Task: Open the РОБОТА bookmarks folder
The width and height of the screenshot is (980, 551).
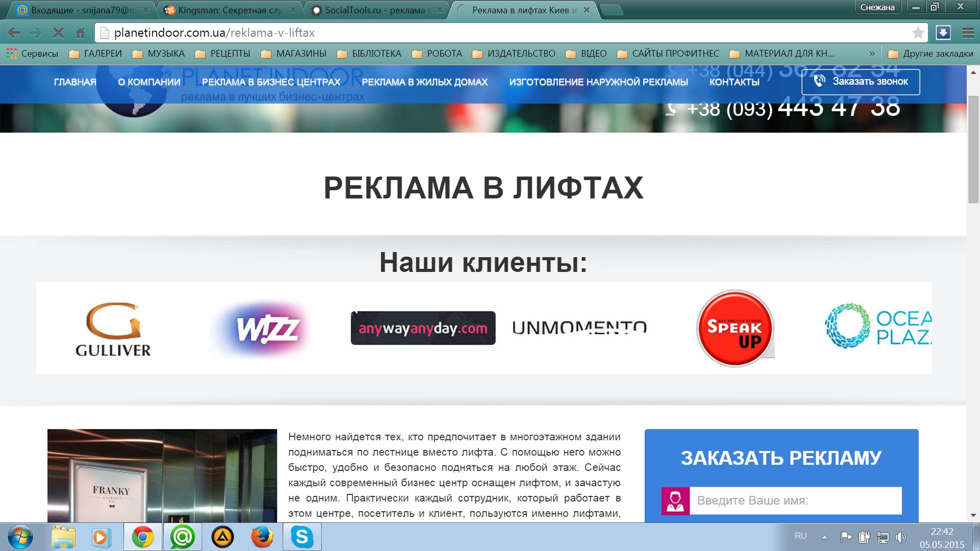Action: click(x=437, y=54)
